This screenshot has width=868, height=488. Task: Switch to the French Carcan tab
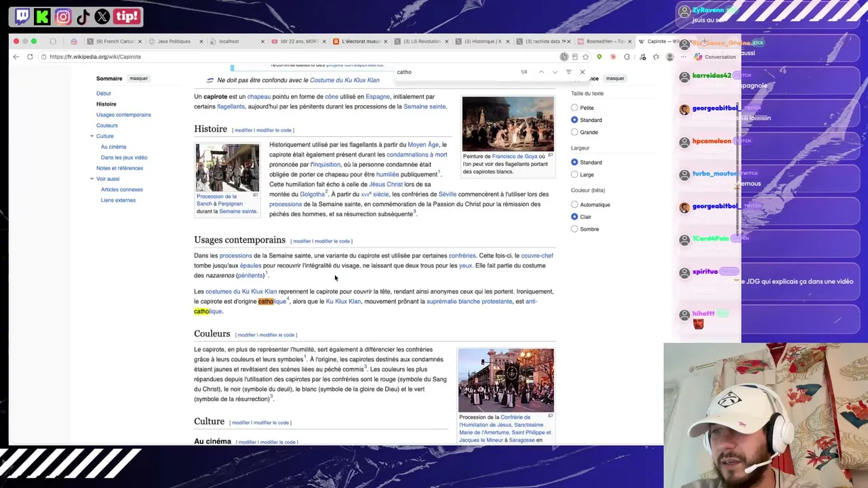111,41
